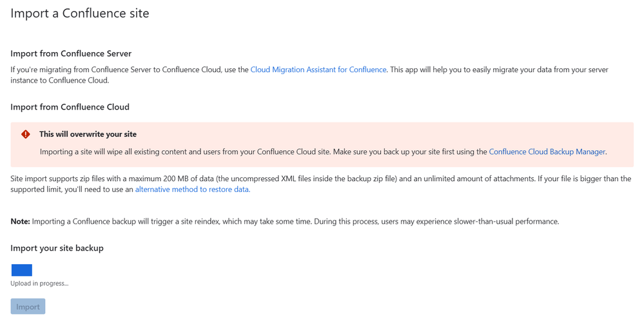Image resolution: width=644 pixels, height=330 pixels.
Task: Click 'This will overwrite your site' warning title
Action: click(88, 134)
